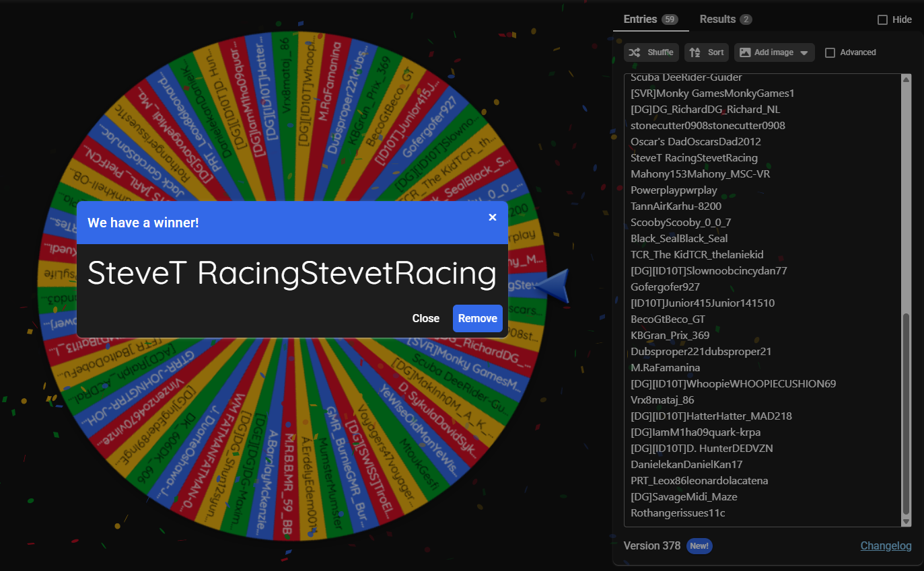Click the Close button in winner dialog
924x571 pixels.
(x=426, y=319)
